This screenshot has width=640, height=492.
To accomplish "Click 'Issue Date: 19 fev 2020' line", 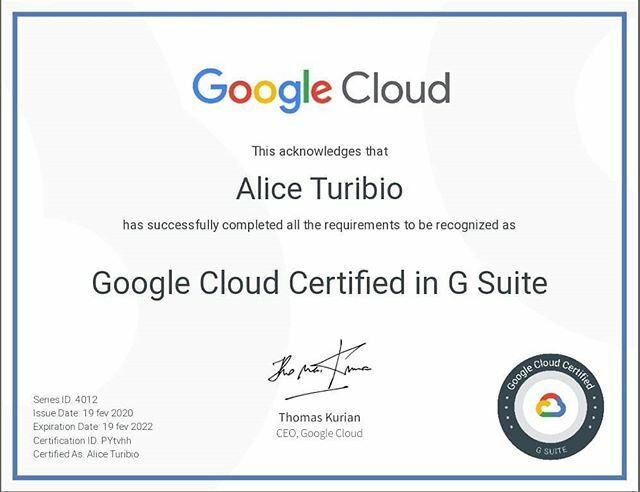I will (83, 413).
